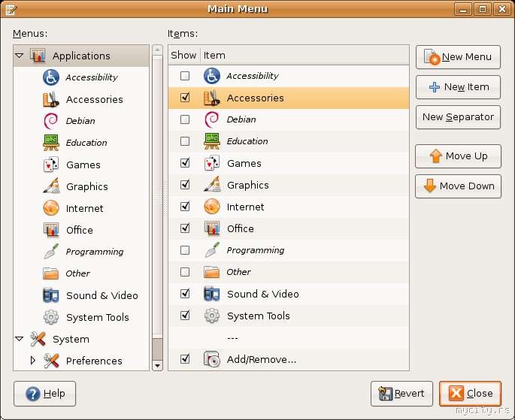Click Debian swirl icon in Menus tree
The height and width of the screenshot is (420, 515).
(x=51, y=121)
